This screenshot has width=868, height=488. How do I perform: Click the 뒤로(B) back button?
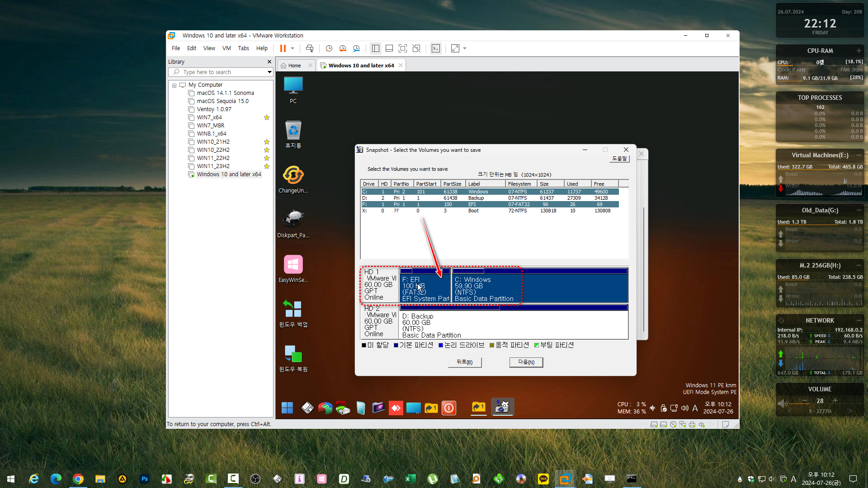(x=465, y=362)
